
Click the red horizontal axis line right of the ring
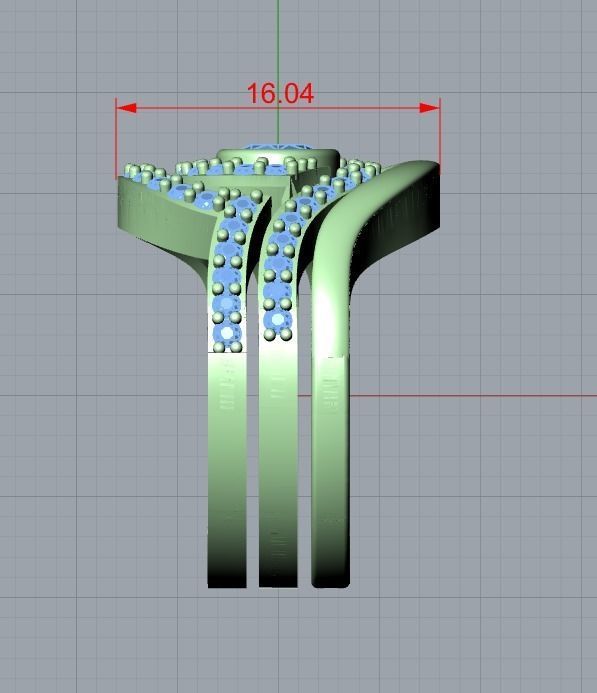pyautogui.click(x=473, y=396)
